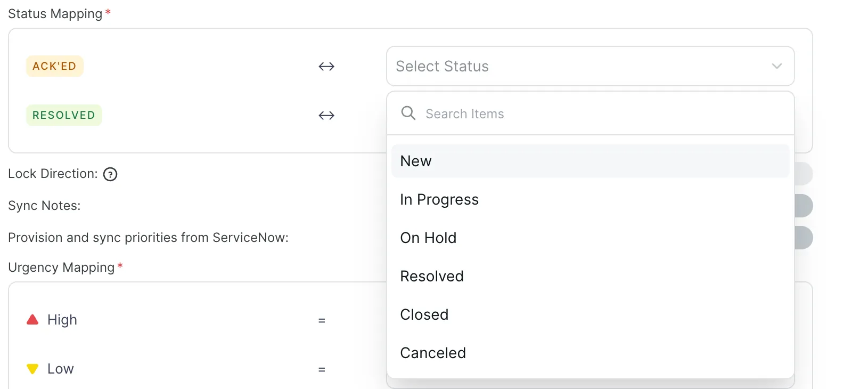Click the bidirectional arrow beside RESOLVED status
868x389 pixels.
[326, 116]
